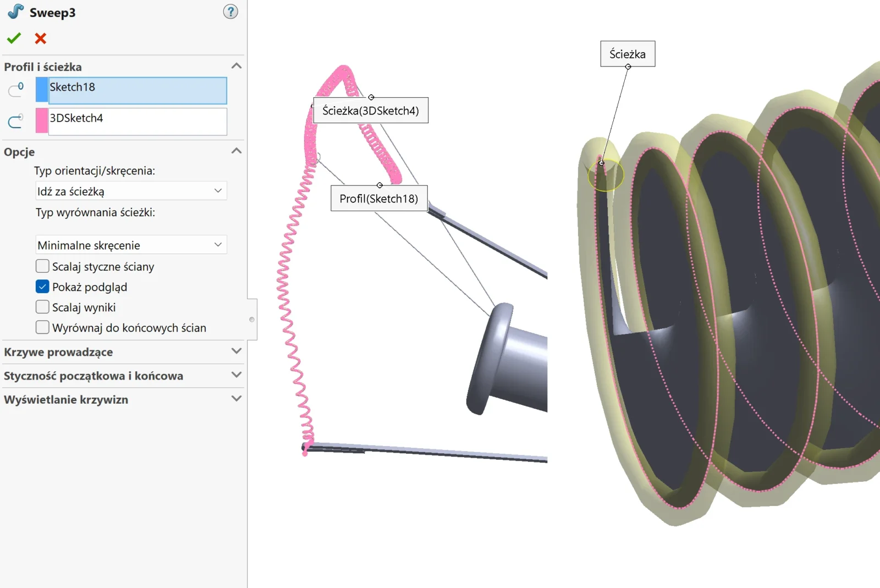Expand the Wyświetlanie krzywizn section
The width and height of the screenshot is (880, 588).
(x=237, y=398)
